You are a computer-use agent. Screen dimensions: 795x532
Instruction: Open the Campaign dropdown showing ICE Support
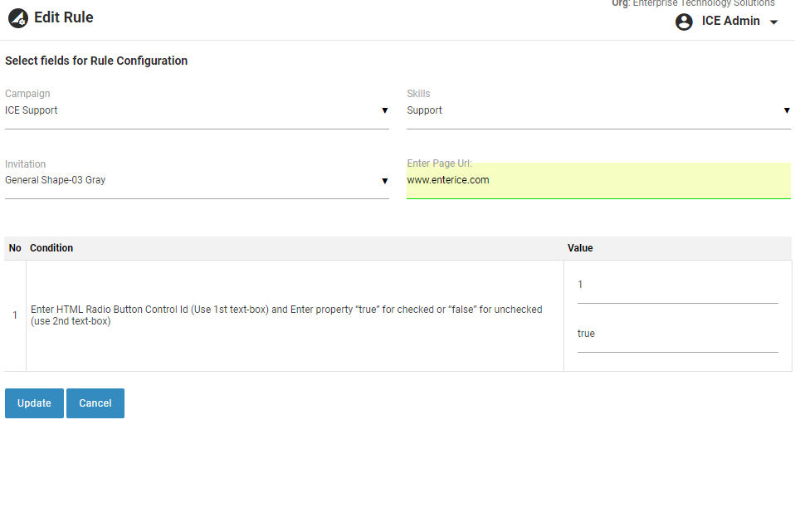point(191,110)
